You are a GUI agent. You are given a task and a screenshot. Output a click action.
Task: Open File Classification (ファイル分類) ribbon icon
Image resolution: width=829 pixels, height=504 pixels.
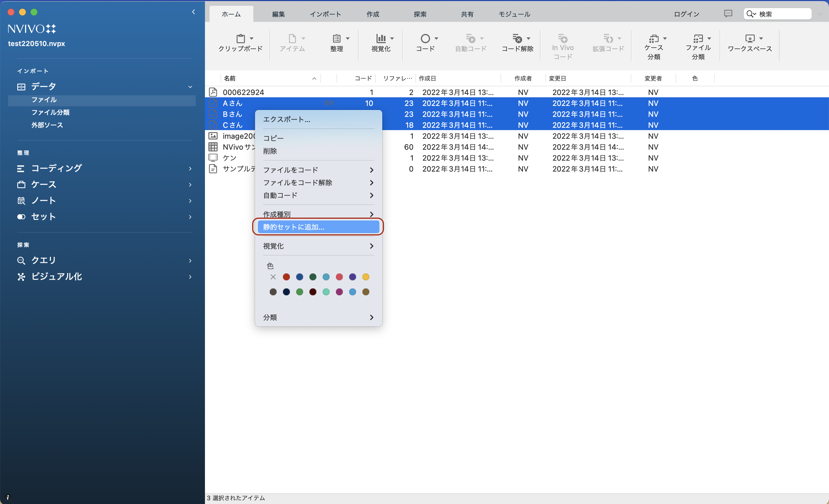click(x=698, y=39)
